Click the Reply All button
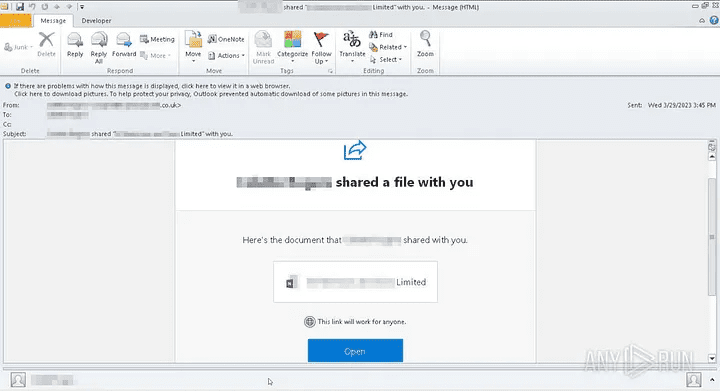Viewport: 720px width, 391px height. [99, 48]
